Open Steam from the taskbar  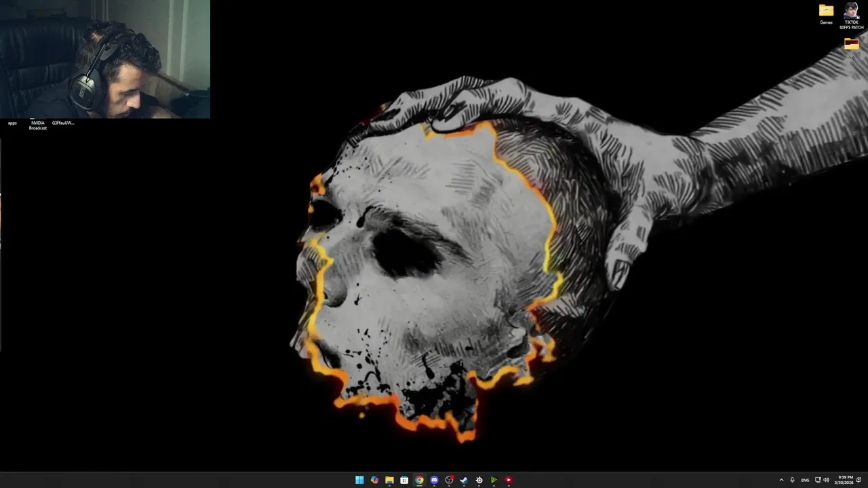(x=464, y=480)
